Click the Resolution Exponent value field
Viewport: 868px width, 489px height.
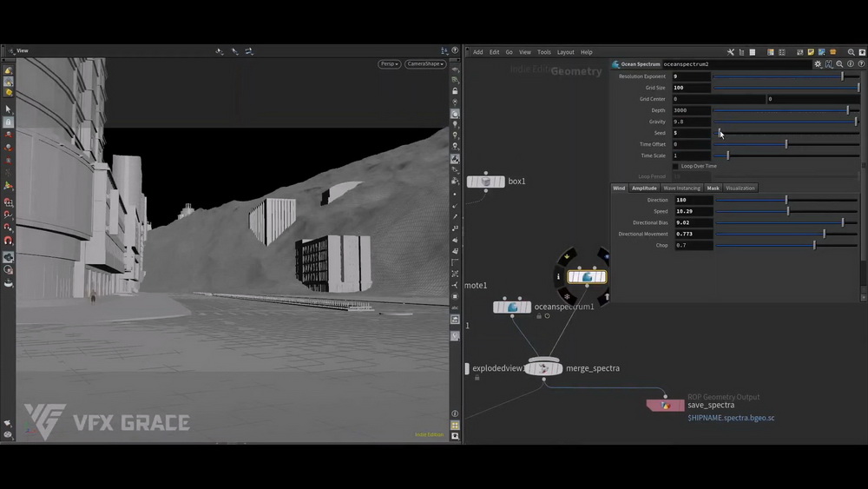(x=692, y=76)
